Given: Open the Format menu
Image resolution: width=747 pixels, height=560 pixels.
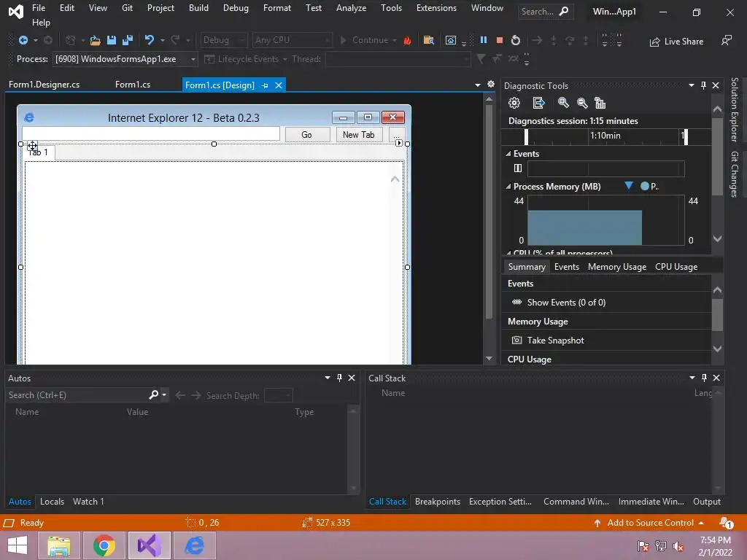Looking at the screenshot, I should tap(276, 8).
